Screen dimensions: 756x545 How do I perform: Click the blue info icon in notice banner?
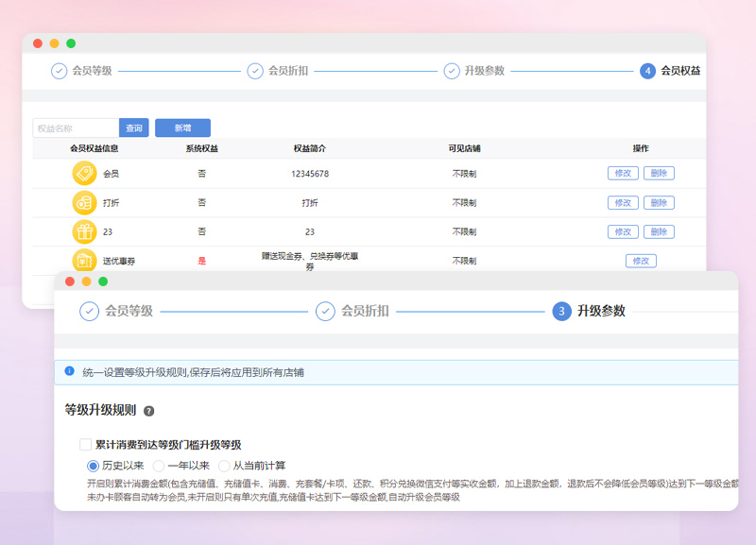click(x=69, y=371)
